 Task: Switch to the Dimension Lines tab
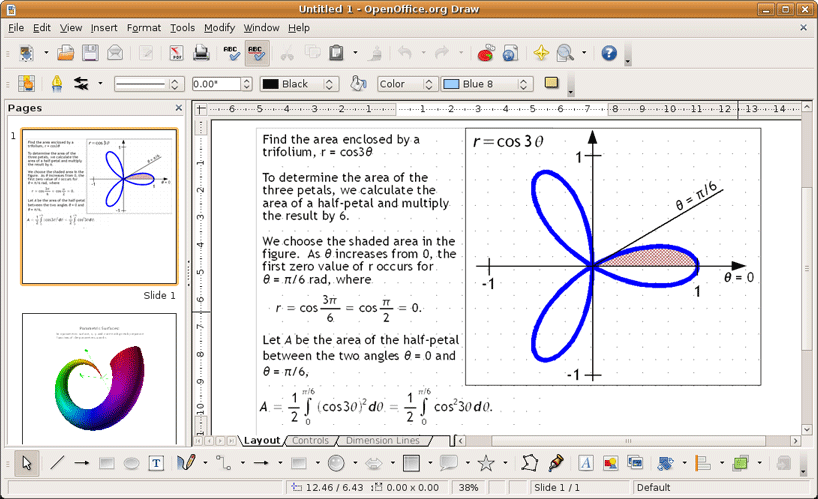[384, 440]
